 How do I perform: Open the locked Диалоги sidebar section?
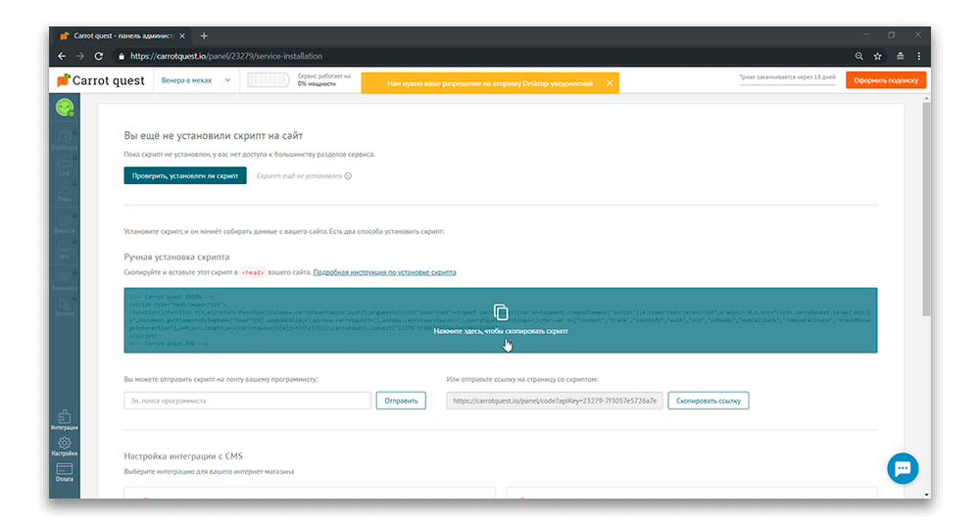[x=65, y=223]
